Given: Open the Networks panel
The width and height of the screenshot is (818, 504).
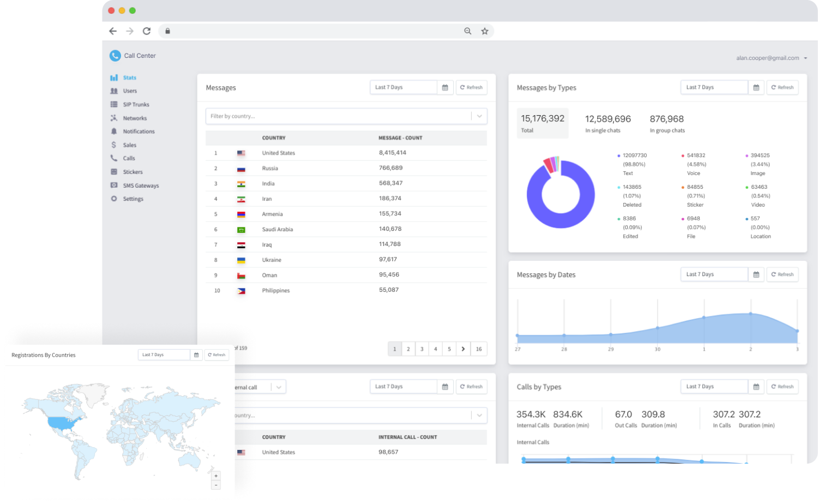Looking at the screenshot, I should (134, 118).
